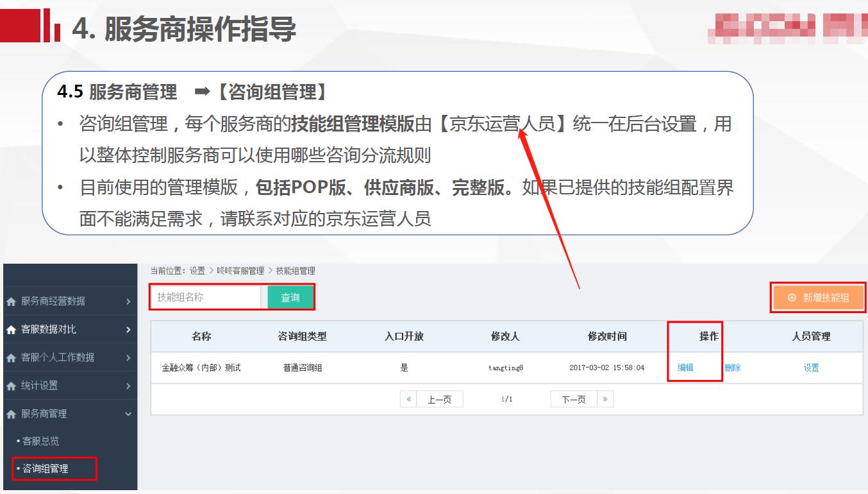Click the 上一页 pagination button
Screen dimensions: 868x494
[x=441, y=398]
